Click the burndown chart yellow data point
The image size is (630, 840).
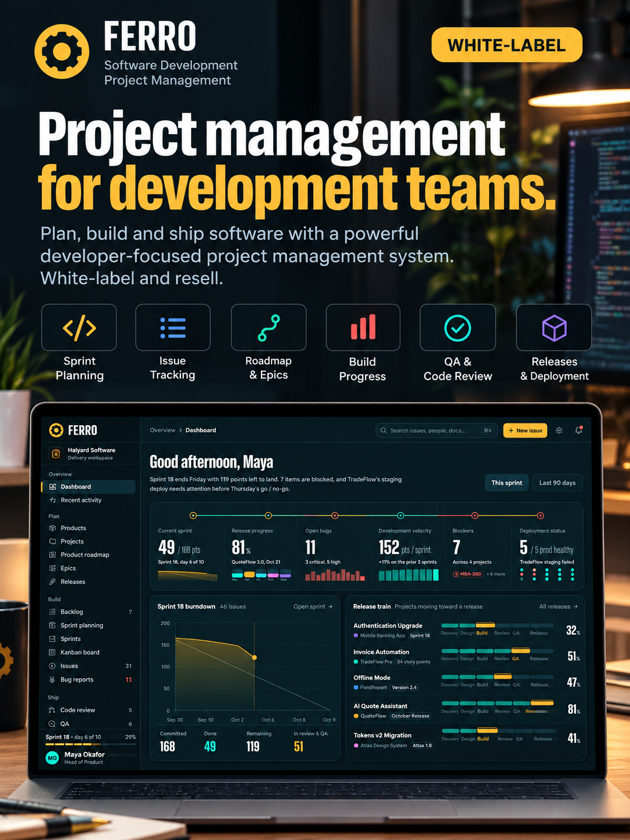(x=254, y=657)
